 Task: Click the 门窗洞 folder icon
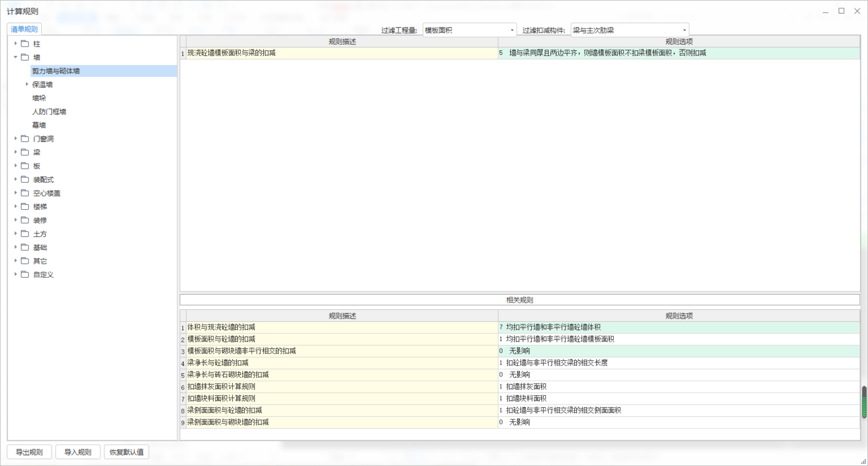pyautogui.click(x=25, y=138)
